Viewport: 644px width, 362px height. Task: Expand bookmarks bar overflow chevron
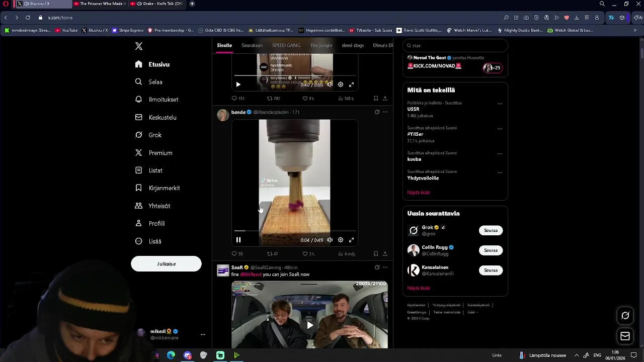(x=635, y=30)
